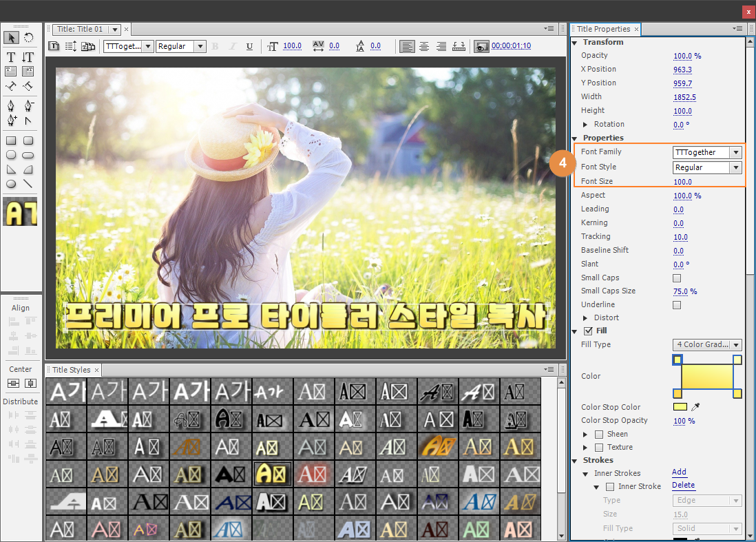
Task: Open the Title panel flyout menu
Action: (x=549, y=29)
